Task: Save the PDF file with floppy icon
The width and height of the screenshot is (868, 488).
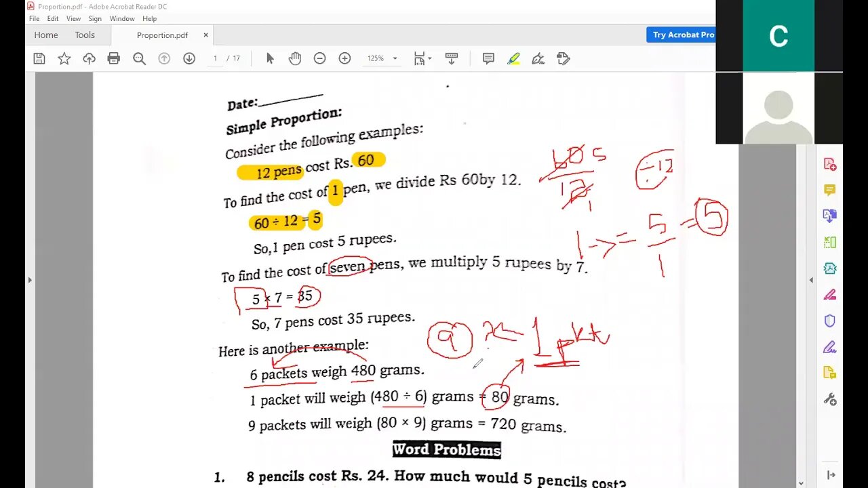Action: (39, 59)
